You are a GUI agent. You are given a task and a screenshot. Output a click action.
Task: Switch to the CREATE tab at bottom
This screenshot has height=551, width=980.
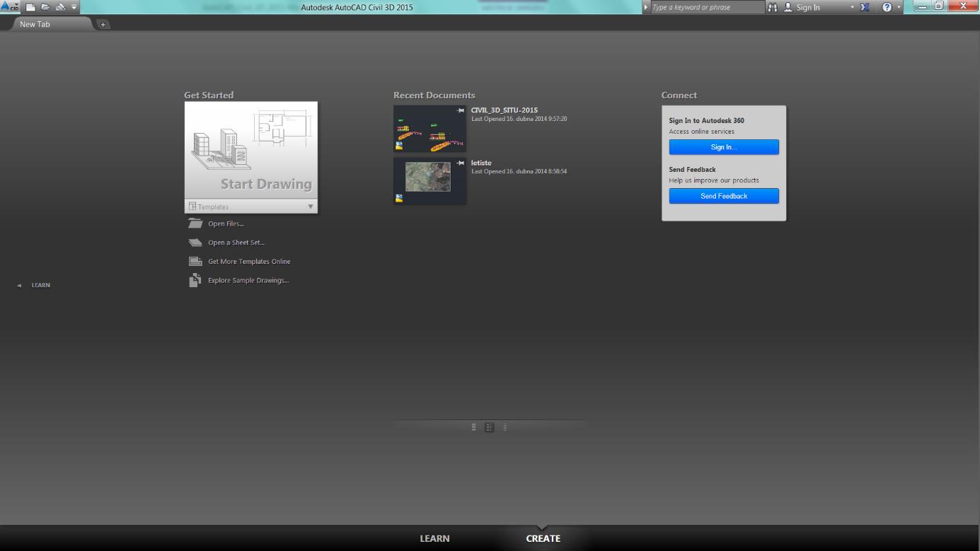tap(543, 538)
